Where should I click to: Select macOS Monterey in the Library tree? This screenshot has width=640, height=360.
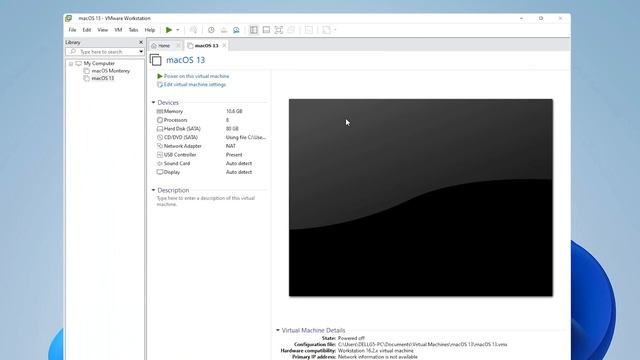tap(110, 71)
